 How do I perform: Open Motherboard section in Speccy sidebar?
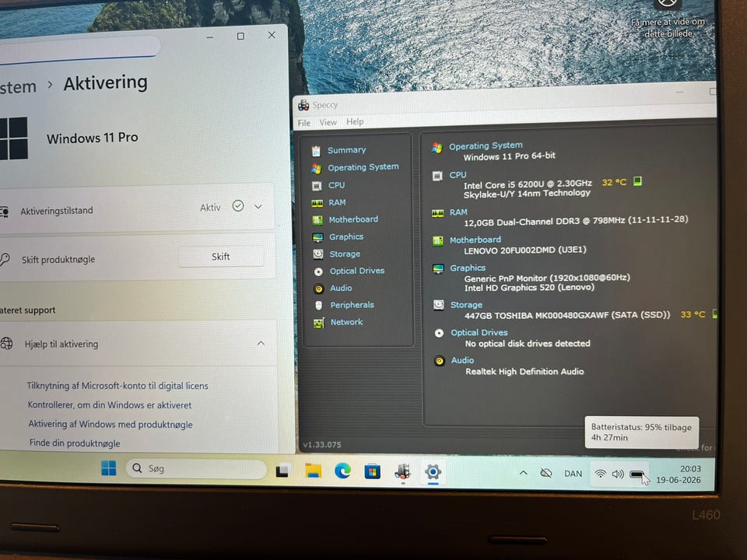click(x=353, y=219)
